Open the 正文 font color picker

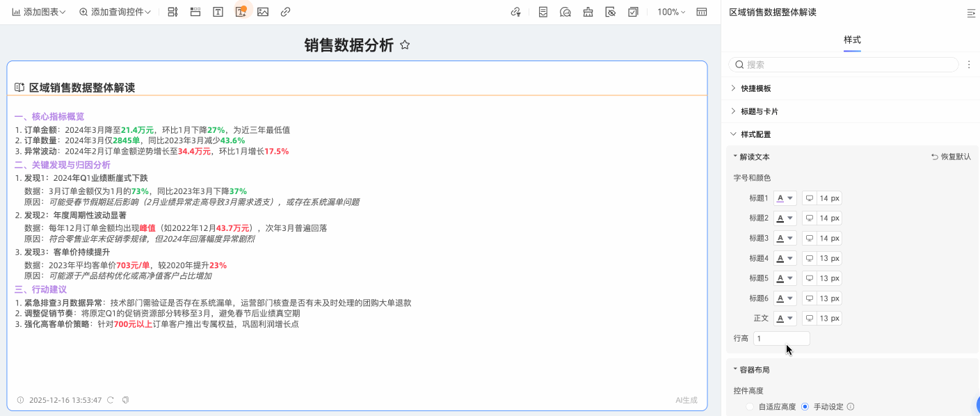click(x=785, y=319)
